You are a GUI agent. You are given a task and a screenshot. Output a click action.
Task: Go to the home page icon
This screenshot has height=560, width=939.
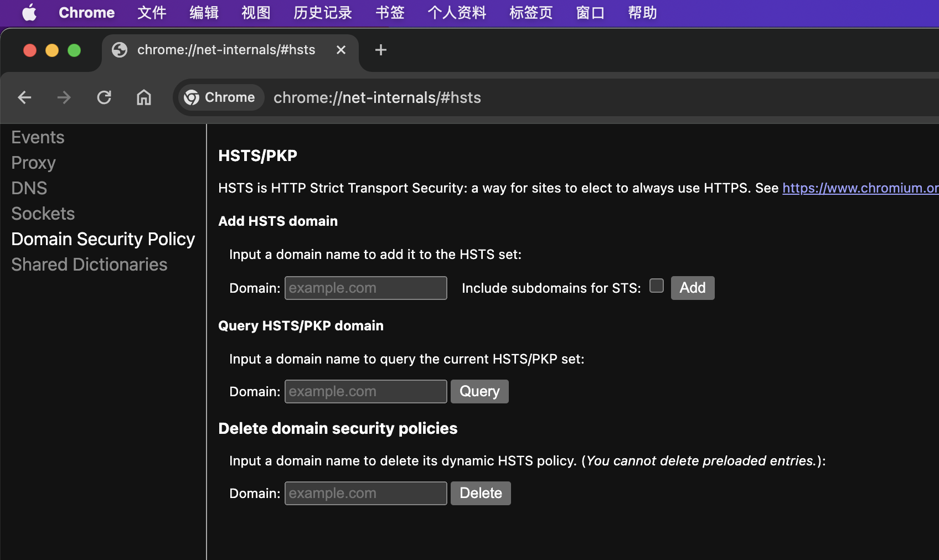pyautogui.click(x=144, y=98)
